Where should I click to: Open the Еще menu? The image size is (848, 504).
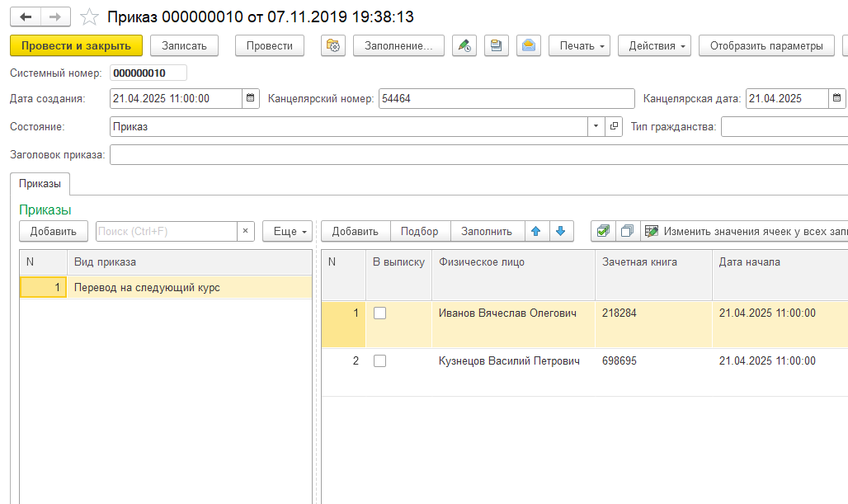tap(287, 232)
